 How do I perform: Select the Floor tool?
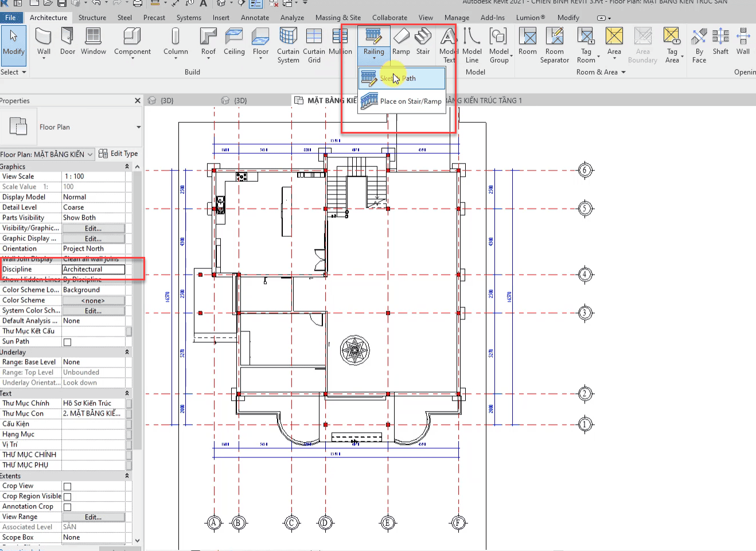tap(260, 42)
